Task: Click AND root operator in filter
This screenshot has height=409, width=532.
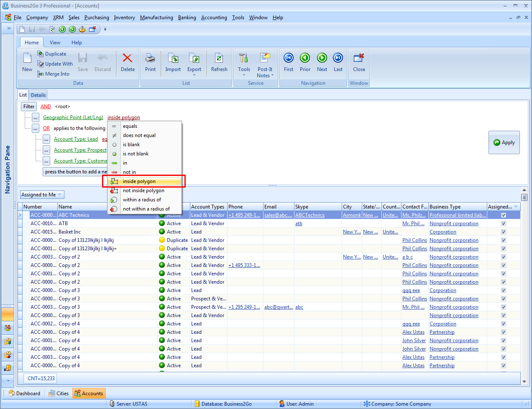Action: (46, 107)
